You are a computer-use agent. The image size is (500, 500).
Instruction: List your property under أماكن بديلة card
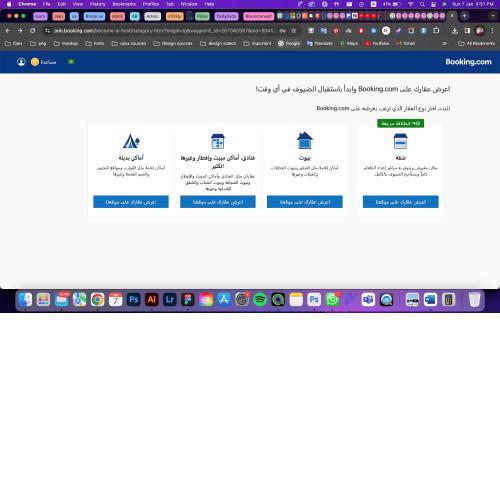click(x=131, y=202)
